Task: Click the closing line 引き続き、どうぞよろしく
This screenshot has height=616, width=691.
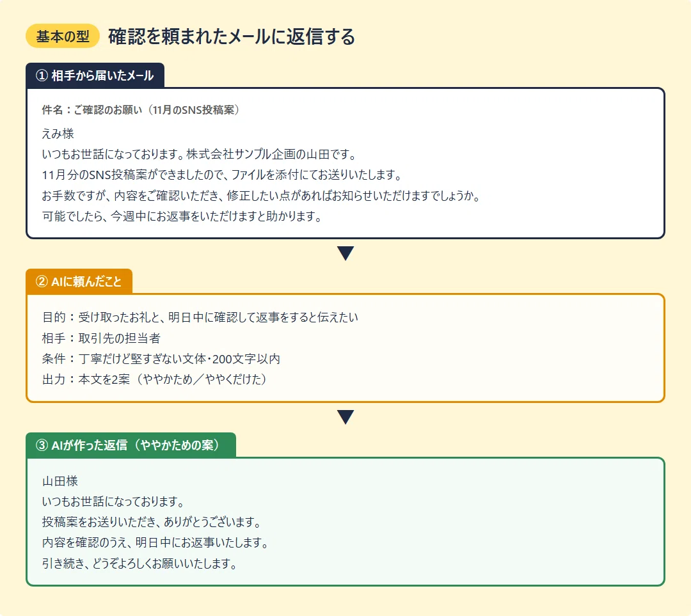Action: [x=139, y=564]
